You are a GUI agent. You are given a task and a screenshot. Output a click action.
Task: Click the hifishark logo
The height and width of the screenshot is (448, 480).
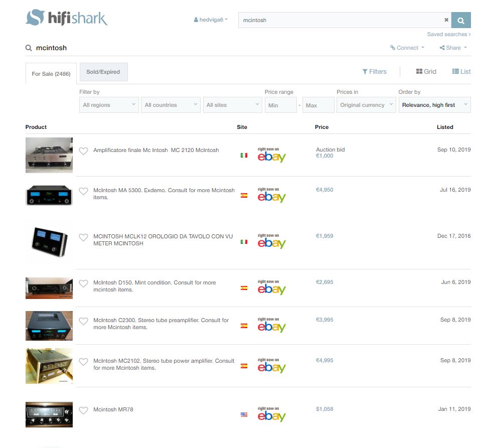pyautogui.click(x=66, y=18)
